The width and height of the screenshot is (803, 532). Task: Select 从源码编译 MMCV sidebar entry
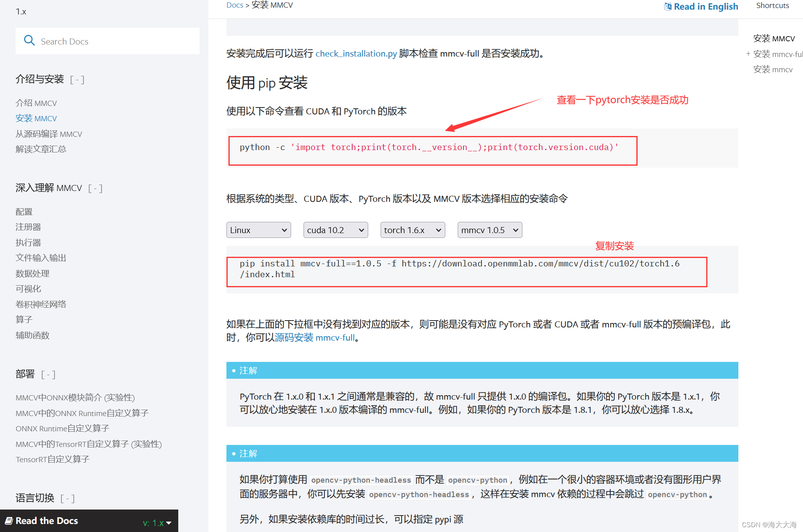pyautogui.click(x=49, y=134)
